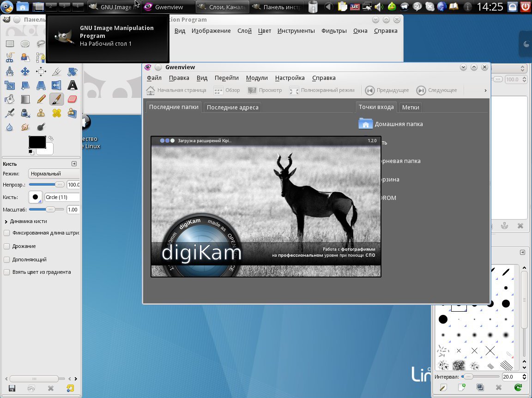532x398 pixels.
Task: Open the Домашняя папка link
Action: pyautogui.click(x=398, y=124)
